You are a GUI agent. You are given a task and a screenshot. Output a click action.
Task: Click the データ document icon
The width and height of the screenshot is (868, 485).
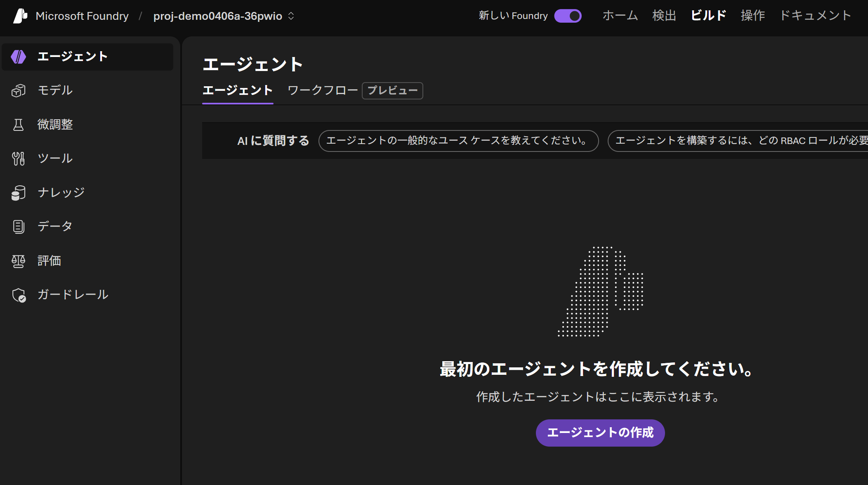coord(19,227)
